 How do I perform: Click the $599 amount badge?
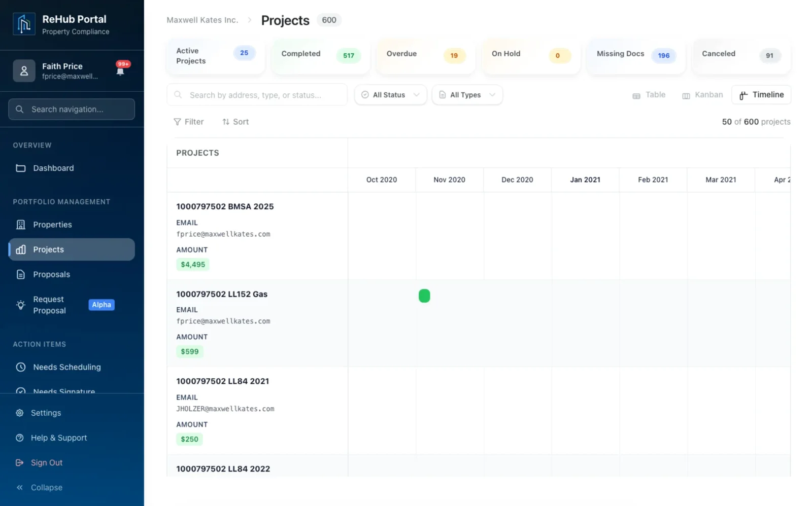pos(190,352)
